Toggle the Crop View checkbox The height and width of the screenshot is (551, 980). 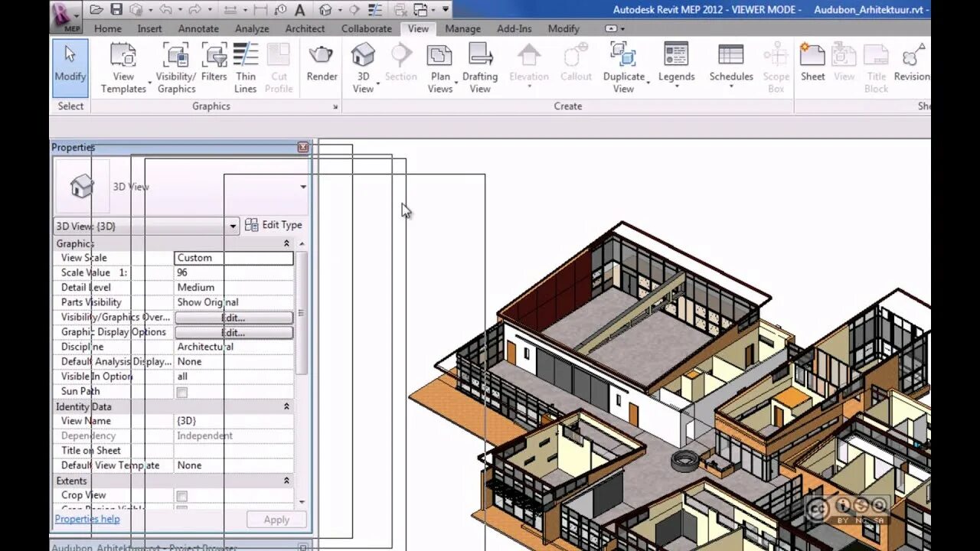click(181, 496)
